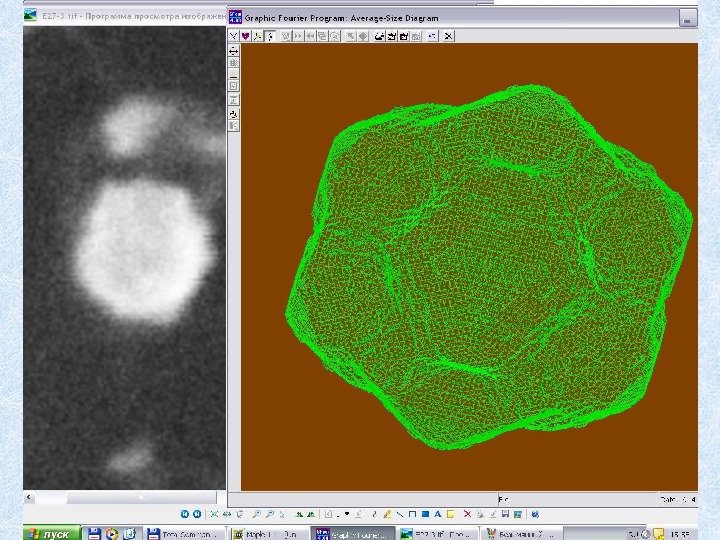Click the purple heart icon in the Fourier toolbar
The width and height of the screenshot is (720, 540).
(246, 36)
